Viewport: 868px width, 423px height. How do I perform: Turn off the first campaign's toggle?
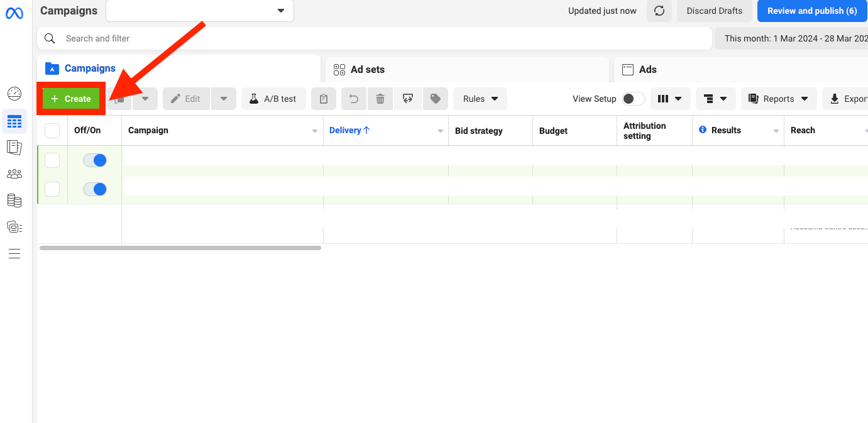(95, 160)
